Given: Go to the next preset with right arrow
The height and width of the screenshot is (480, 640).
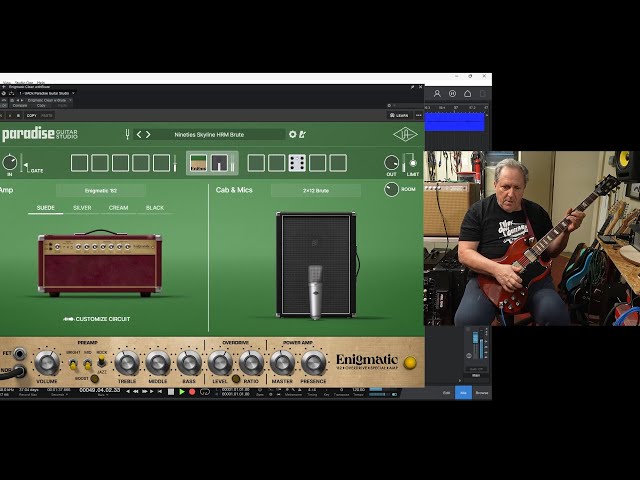Looking at the screenshot, I should pos(148,134).
